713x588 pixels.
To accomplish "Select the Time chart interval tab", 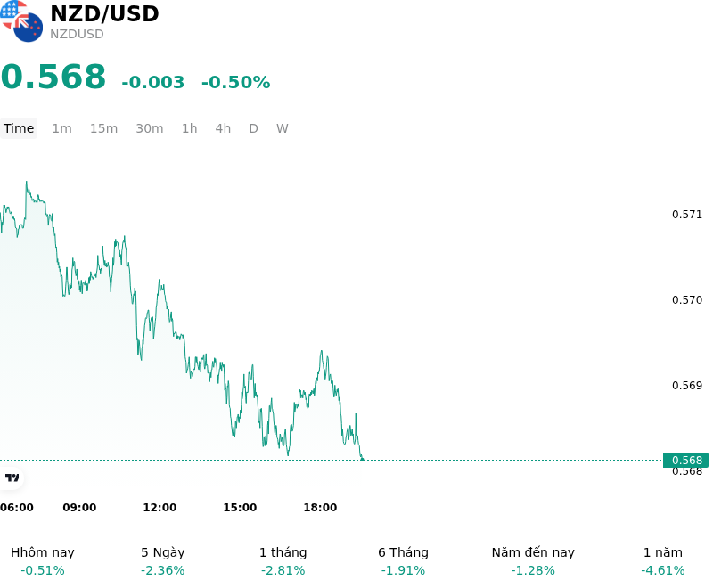I will click(x=19, y=128).
